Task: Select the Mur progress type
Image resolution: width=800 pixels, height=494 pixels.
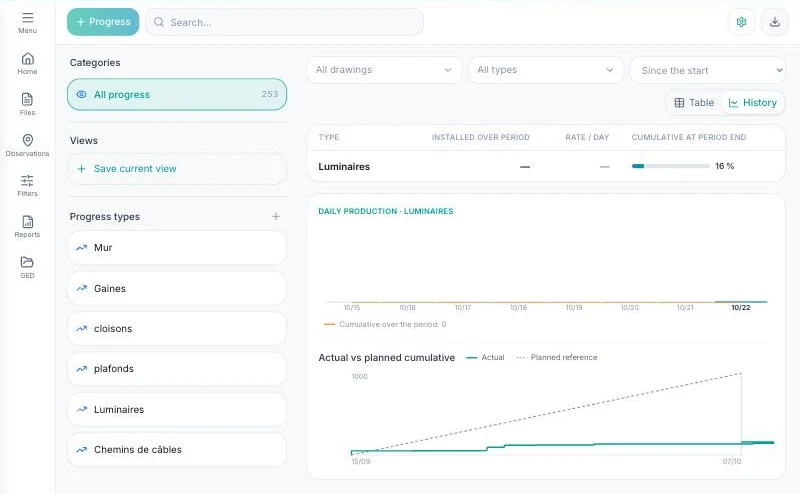Action: tap(177, 248)
